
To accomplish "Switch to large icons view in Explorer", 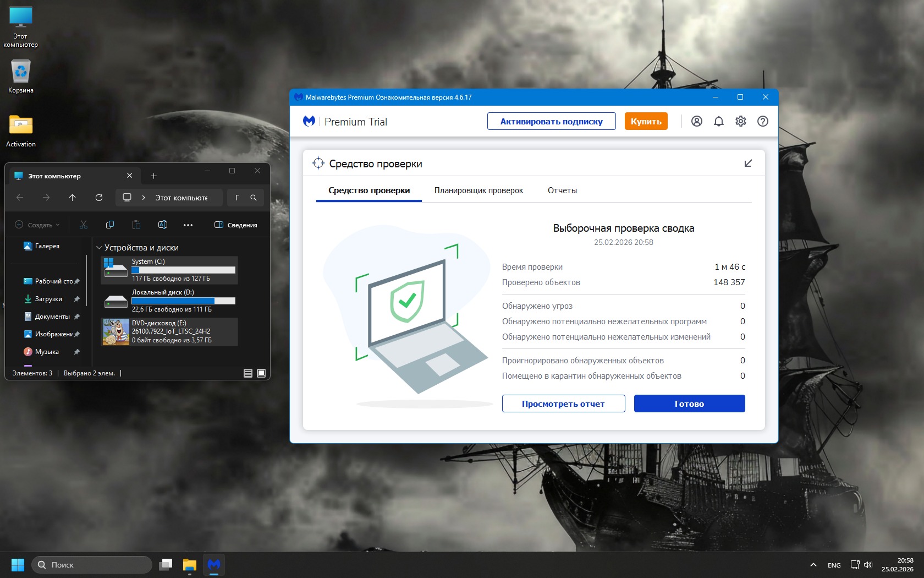I will click(x=261, y=373).
